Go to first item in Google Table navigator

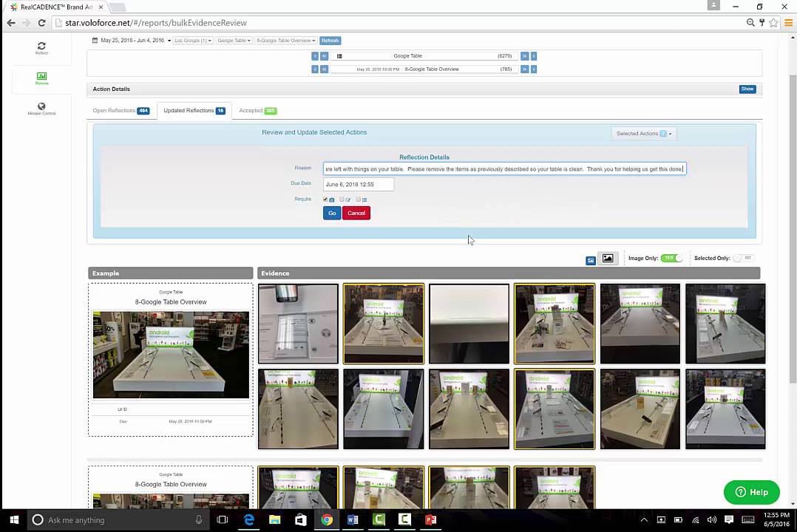click(x=315, y=56)
